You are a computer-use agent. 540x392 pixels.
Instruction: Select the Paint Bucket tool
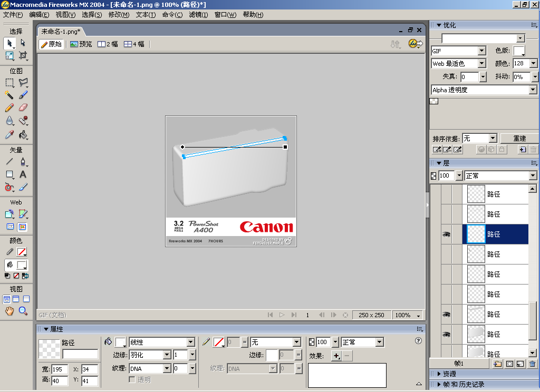(x=23, y=134)
